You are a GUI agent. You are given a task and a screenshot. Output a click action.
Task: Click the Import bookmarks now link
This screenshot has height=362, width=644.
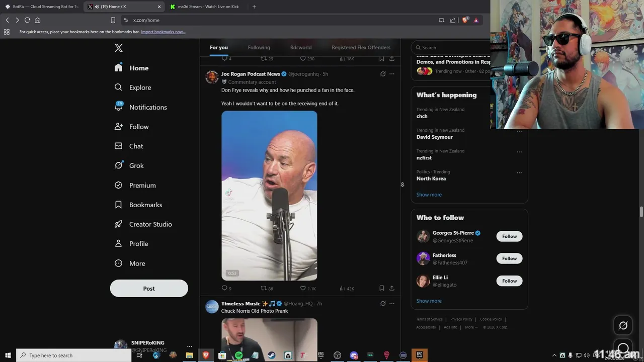163,32
